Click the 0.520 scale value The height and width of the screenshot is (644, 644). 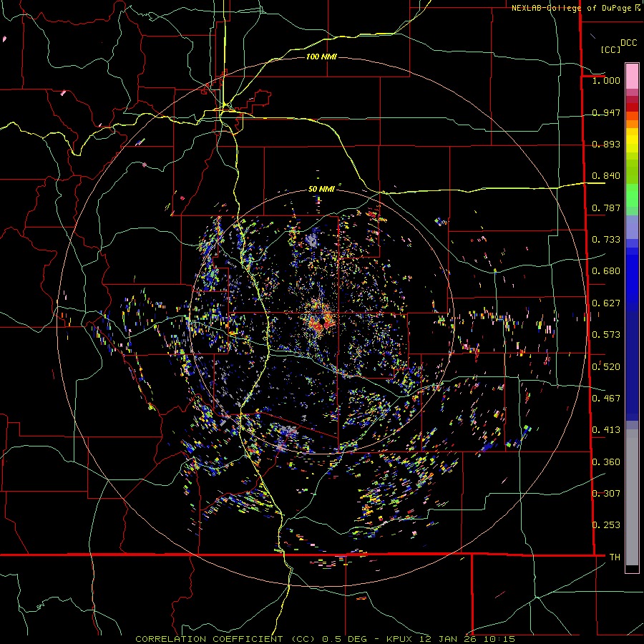point(606,366)
